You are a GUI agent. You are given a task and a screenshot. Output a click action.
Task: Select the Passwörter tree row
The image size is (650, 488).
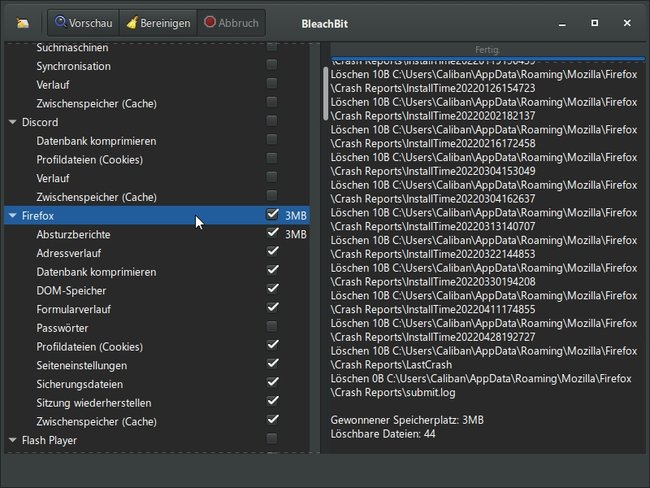point(157,328)
